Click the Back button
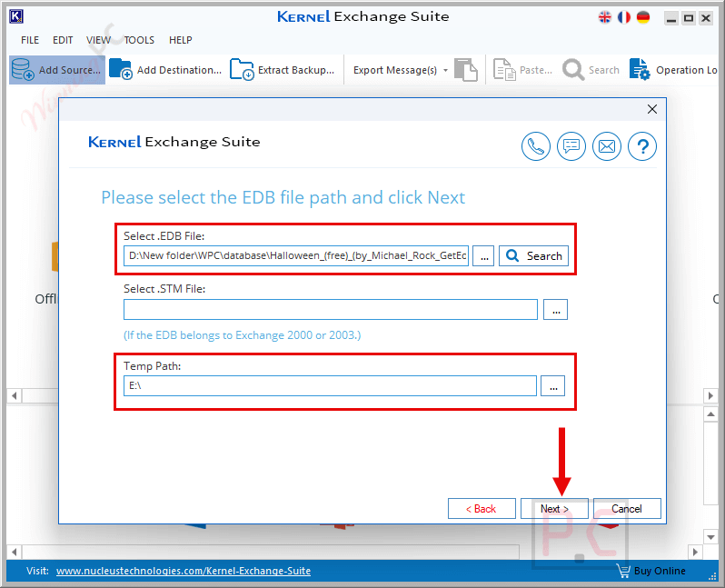725x588 pixels. 482,509
